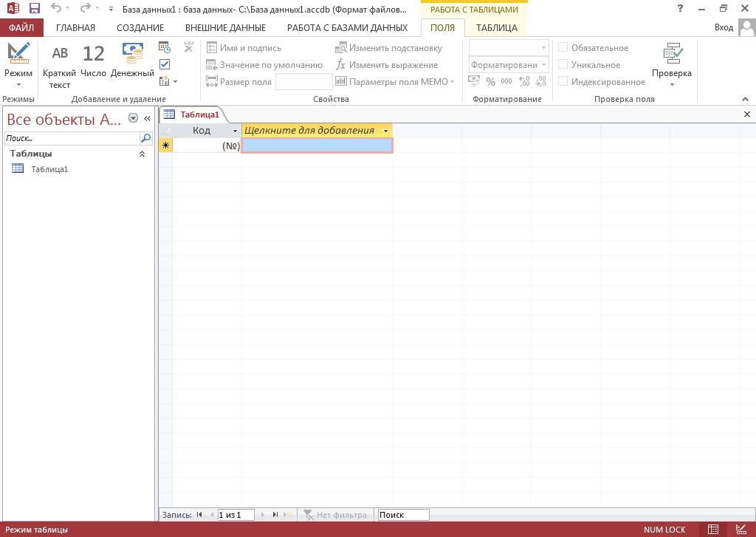756x537 pixels.
Task: Add a Краткий текст field
Action: (60, 65)
